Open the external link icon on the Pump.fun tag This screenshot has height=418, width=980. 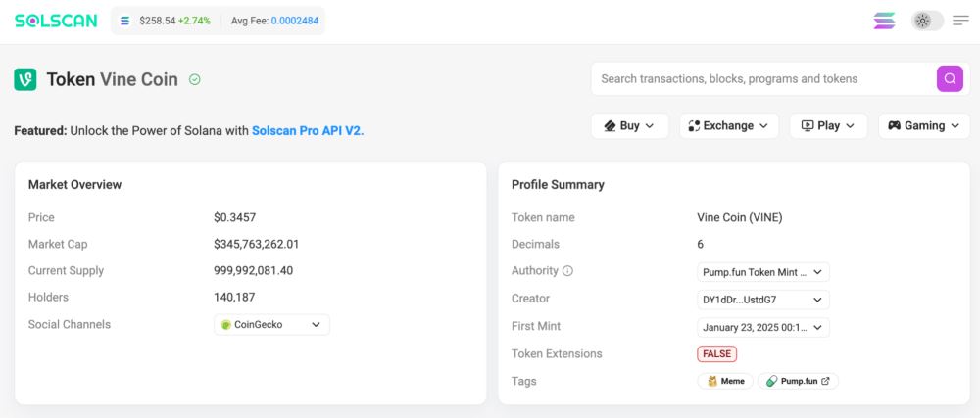point(825,381)
